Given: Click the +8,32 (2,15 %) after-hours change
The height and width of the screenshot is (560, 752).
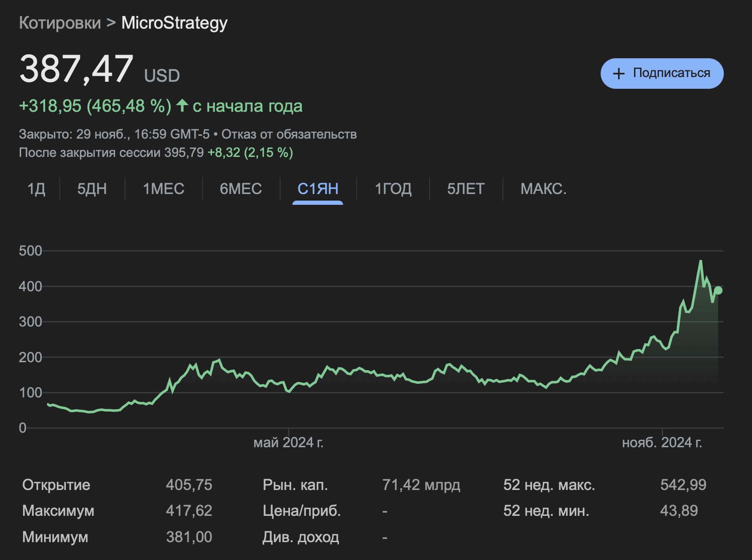Looking at the screenshot, I should point(251,153).
